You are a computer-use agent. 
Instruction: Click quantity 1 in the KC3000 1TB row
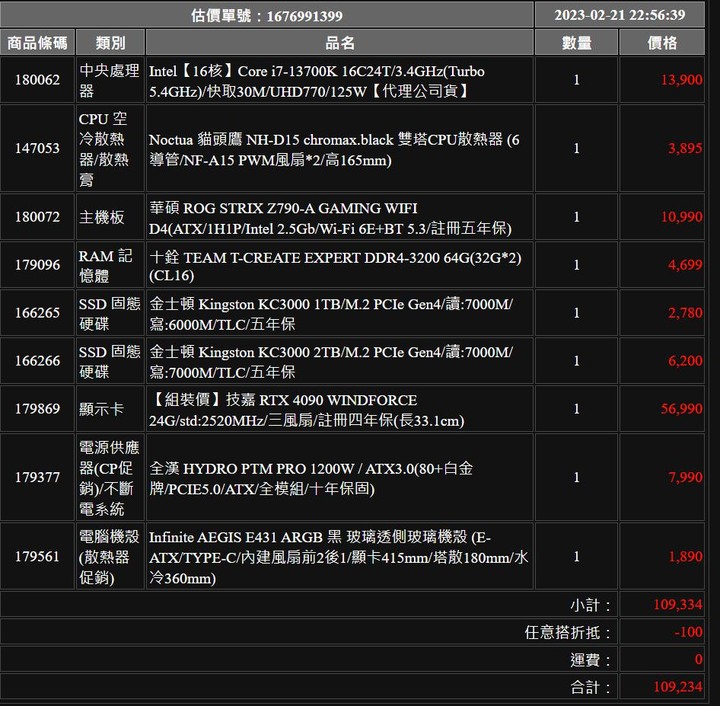coord(576,313)
